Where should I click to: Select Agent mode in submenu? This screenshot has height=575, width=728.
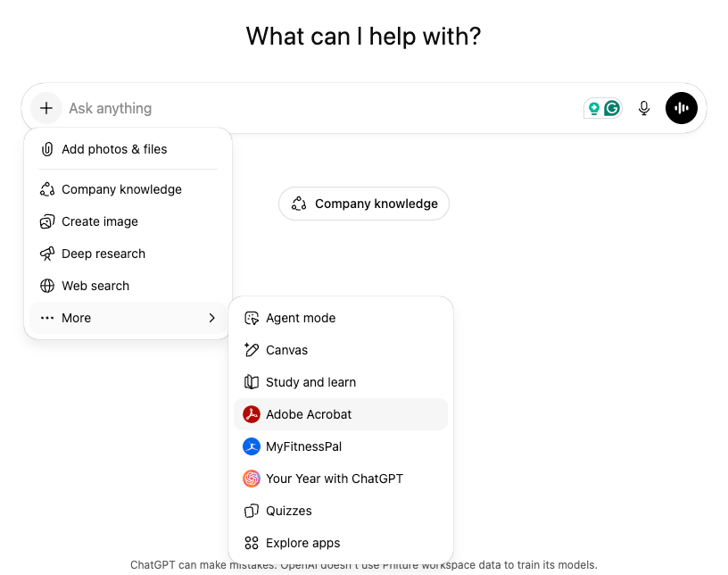pyautogui.click(x=300, y=318)
